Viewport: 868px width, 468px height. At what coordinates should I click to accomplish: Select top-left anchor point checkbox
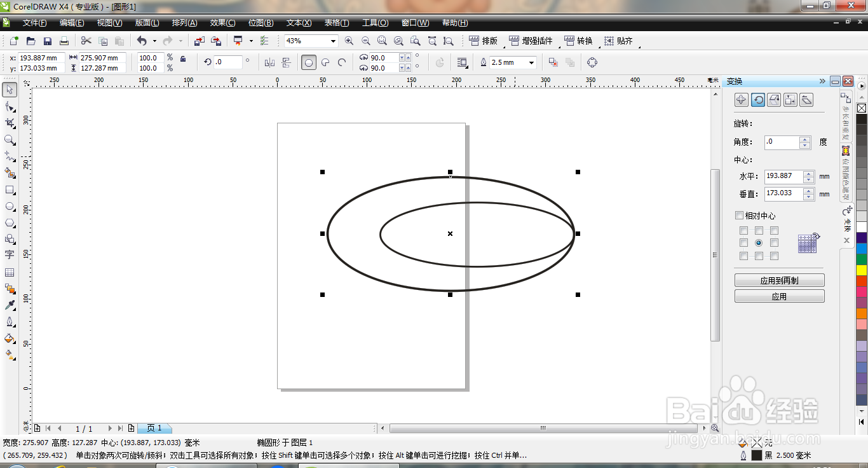743,230
